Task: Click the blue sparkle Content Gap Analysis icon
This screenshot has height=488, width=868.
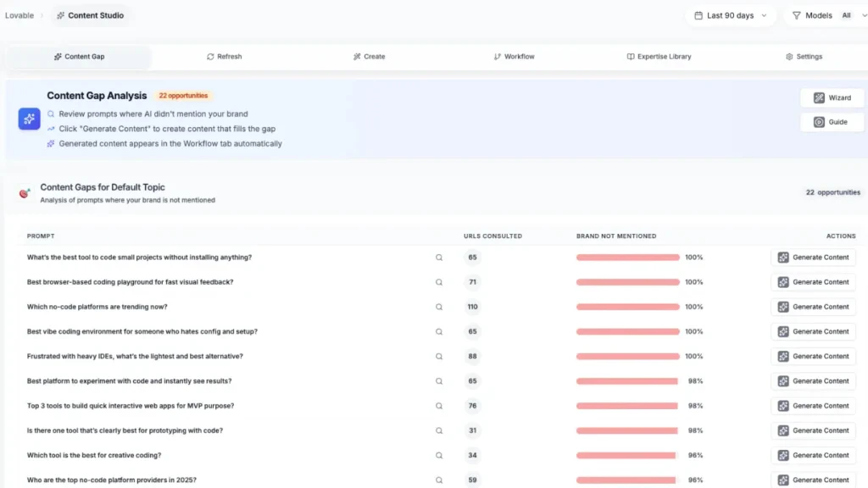Action: point(30,119)
